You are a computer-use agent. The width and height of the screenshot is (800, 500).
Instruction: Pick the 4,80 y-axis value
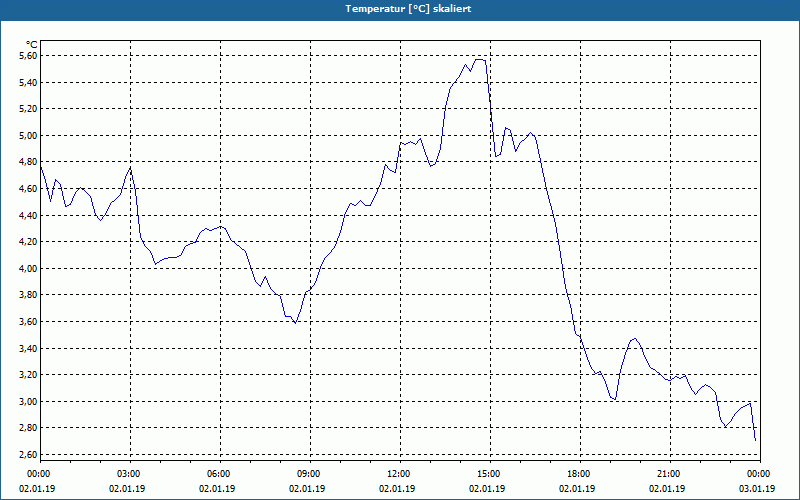click(x=28, y=162)
